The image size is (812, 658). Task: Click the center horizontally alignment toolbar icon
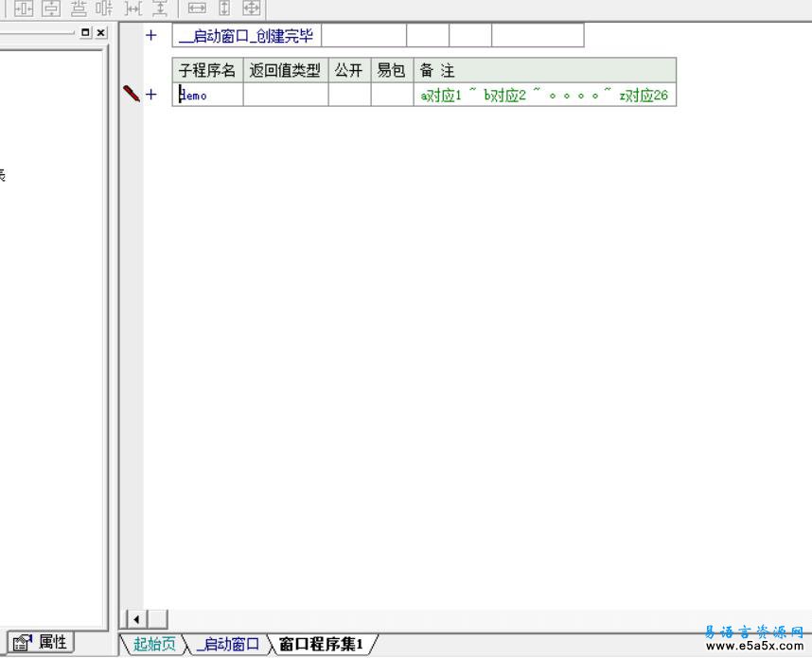(x=23, y=9)
